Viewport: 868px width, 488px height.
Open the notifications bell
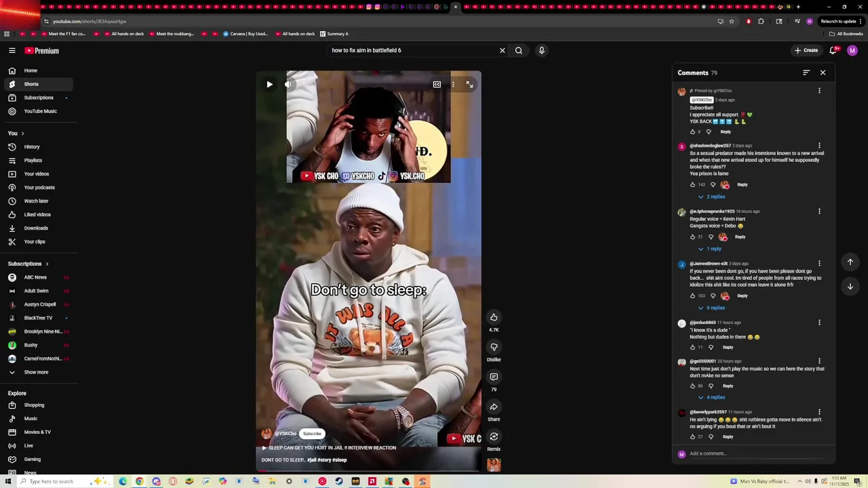tap(833, 50)
